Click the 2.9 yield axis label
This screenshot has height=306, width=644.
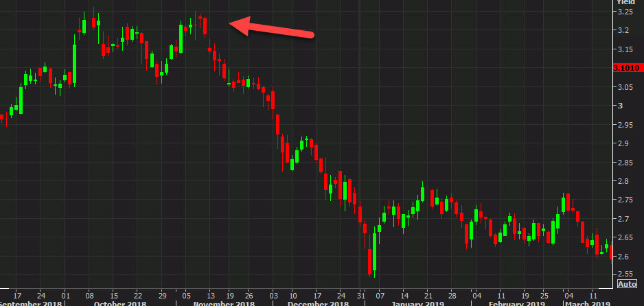click(623, 143)
